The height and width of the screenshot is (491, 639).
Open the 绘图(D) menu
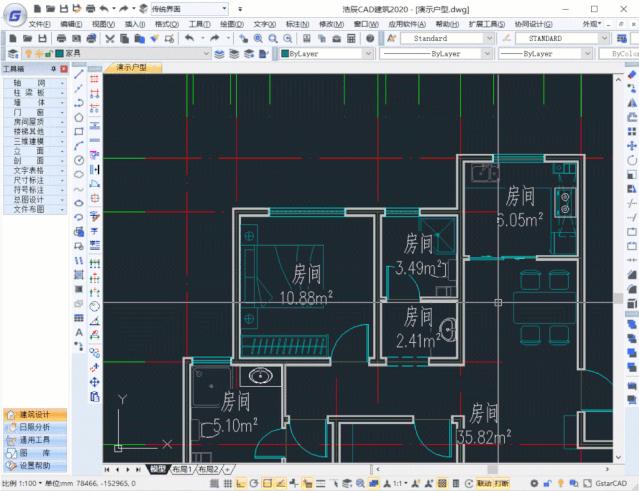click(230, 23)
